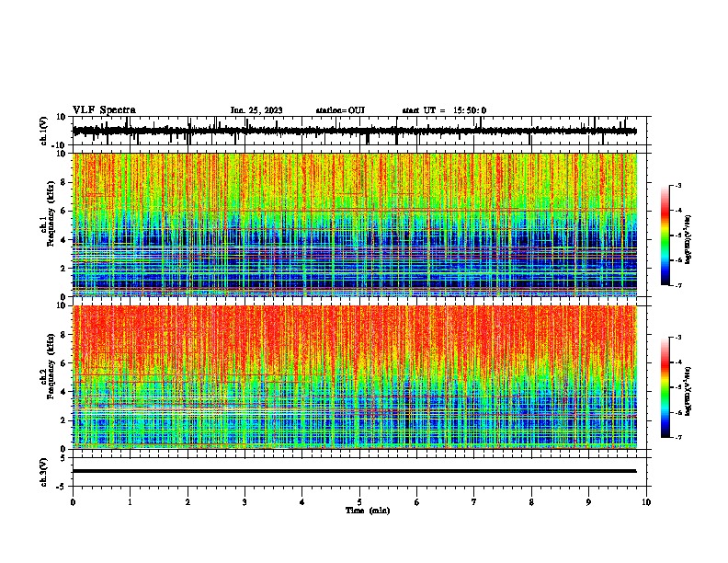Click the "Jan. 25, 2023" date text

(x=256, y=110)
